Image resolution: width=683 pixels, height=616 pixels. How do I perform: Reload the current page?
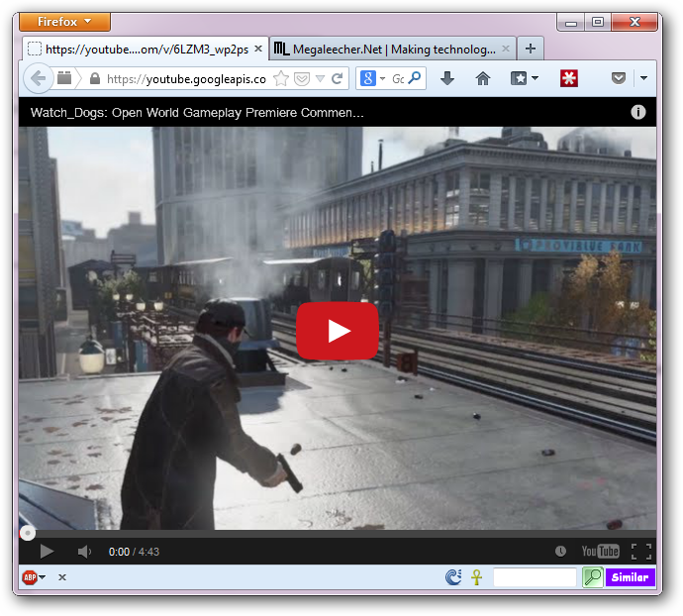[337, 78]
